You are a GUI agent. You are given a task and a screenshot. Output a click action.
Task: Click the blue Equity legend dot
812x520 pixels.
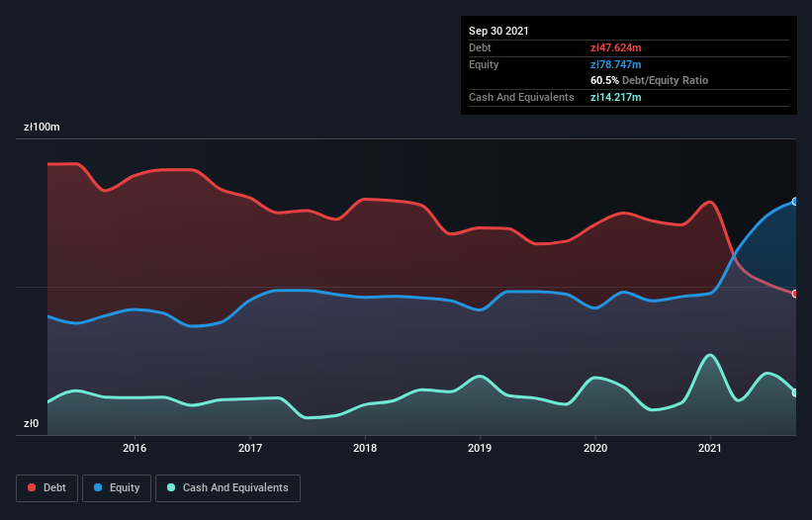(98, 487)
